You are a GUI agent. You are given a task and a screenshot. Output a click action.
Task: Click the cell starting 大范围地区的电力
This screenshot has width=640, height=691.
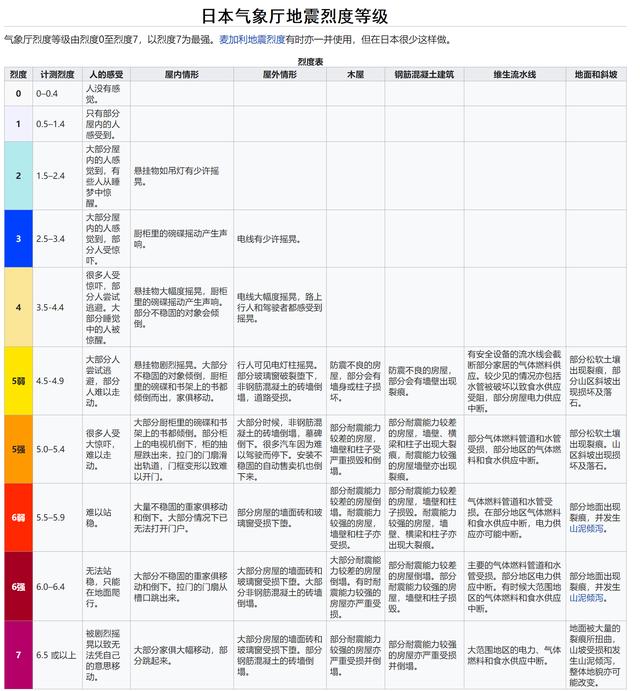515,655
